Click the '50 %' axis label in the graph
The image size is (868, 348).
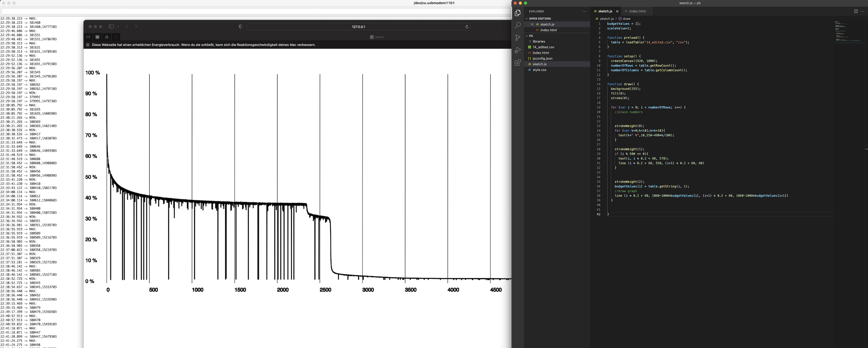pos(91,177)
